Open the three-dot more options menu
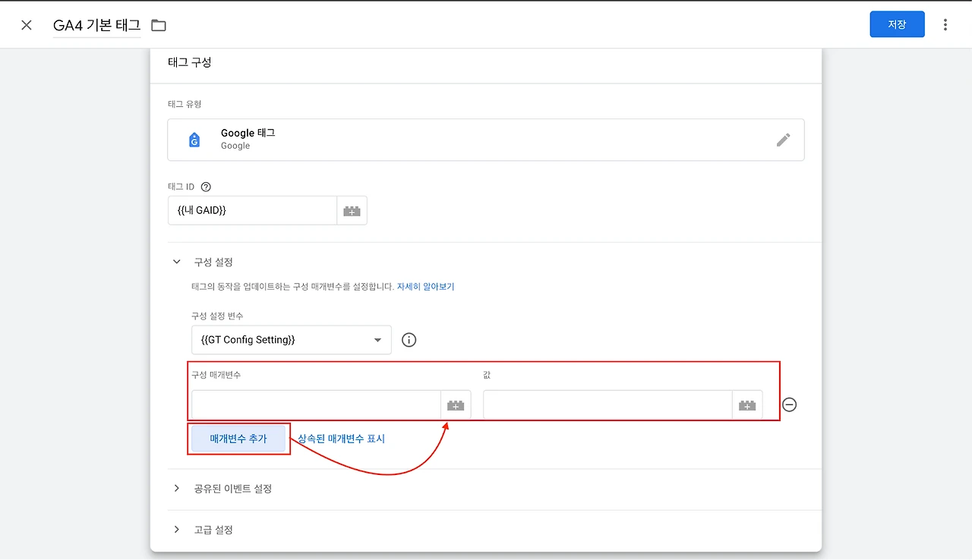The image size is (972, 560). 945,25
